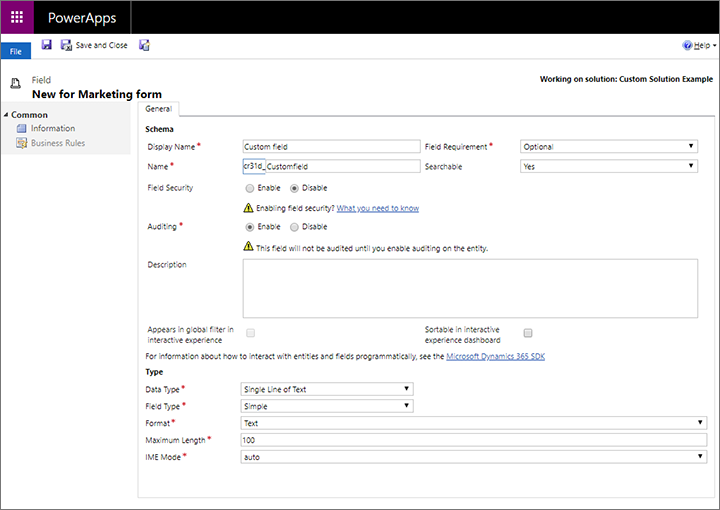The width and height of the screenshot is (720, 510).
Task: Open the Data Type dropdown
Action: pos(327,389)
